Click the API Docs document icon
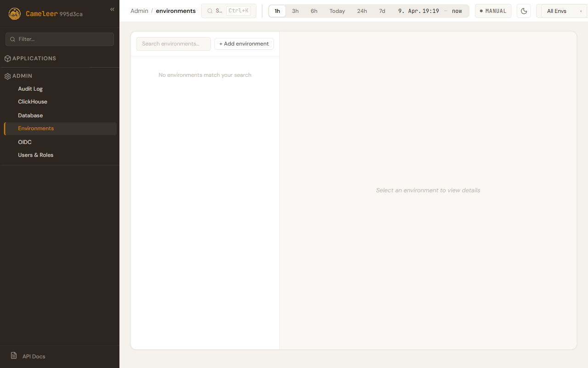 tap(14, 356)
